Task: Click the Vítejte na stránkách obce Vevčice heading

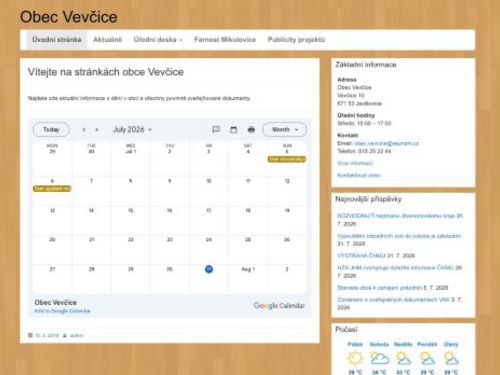Action: tap(106, 72)
